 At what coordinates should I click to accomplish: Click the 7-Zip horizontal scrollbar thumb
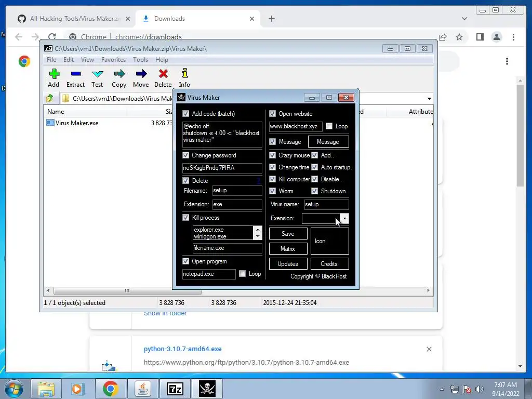point(127,290)
